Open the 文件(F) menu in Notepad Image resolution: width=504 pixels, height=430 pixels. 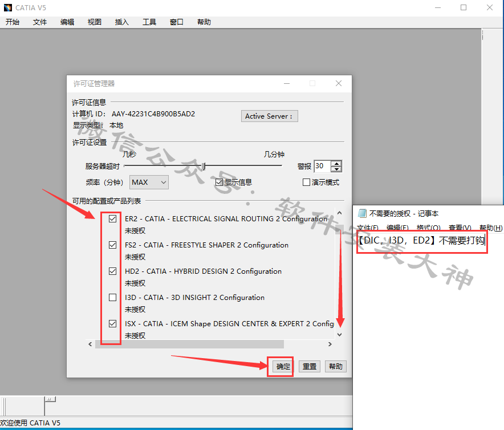click(368, 228)
